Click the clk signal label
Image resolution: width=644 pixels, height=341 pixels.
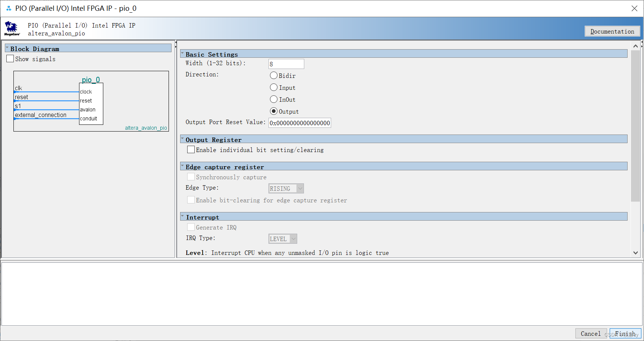coord(19,88)
